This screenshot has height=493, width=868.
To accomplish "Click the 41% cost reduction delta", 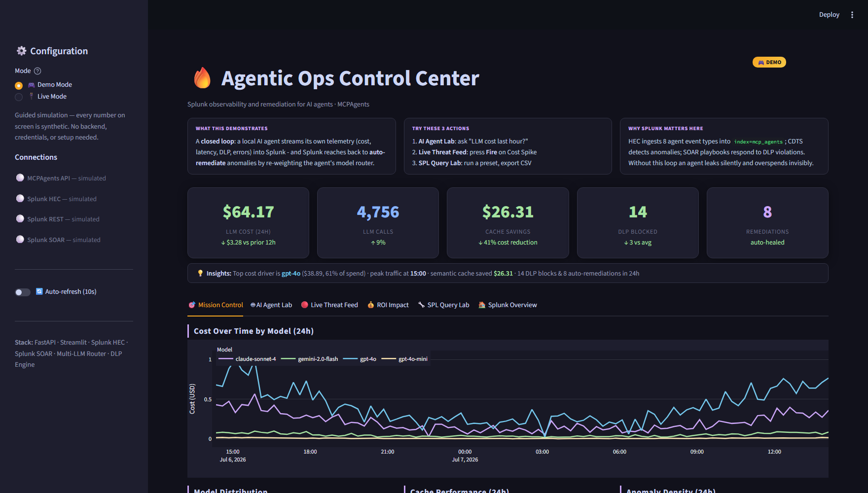I will pyautogui.click(x=508, y=243).
